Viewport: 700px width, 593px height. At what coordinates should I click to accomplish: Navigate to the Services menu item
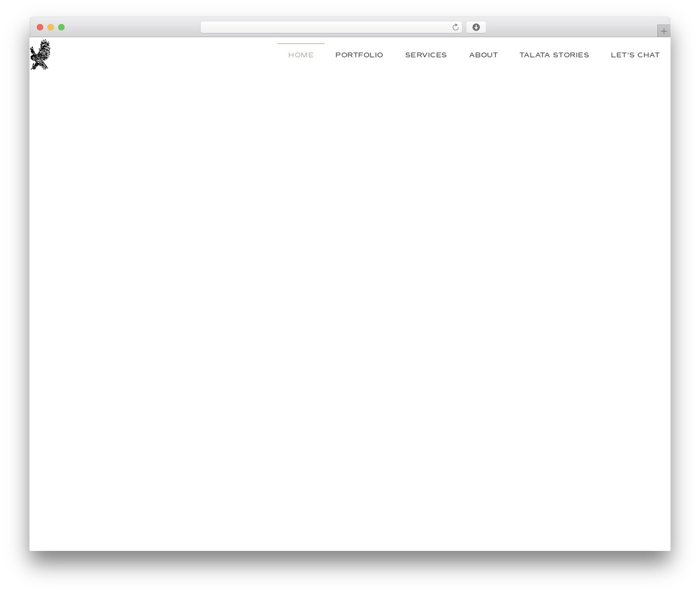click(x=426, y=55)
